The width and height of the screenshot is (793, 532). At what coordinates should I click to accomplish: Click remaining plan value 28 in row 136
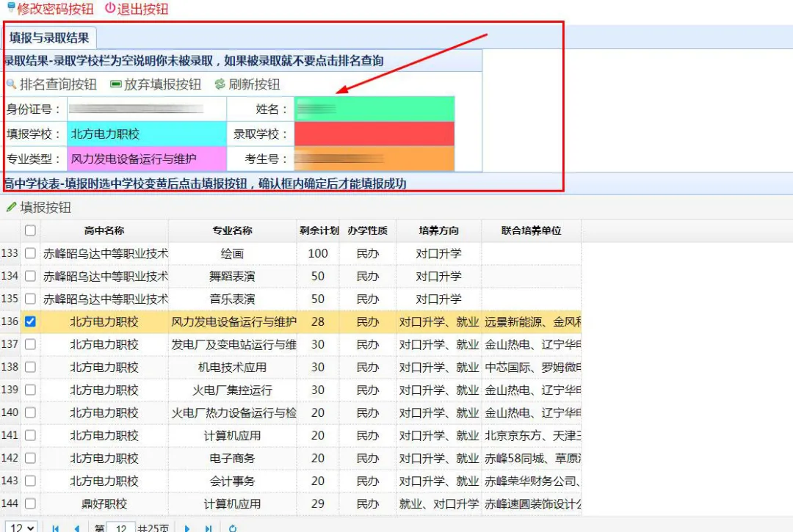(318, 322)
